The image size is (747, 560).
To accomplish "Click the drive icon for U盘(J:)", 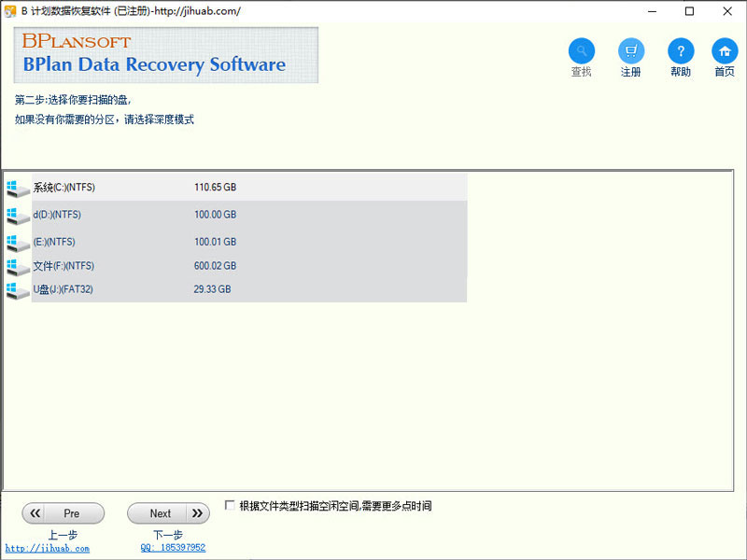I will [18, 290].
